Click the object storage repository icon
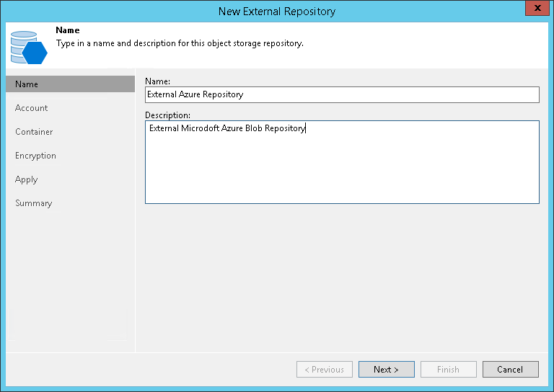This screenshot has height=392, width=554. (x=29, y=46)
